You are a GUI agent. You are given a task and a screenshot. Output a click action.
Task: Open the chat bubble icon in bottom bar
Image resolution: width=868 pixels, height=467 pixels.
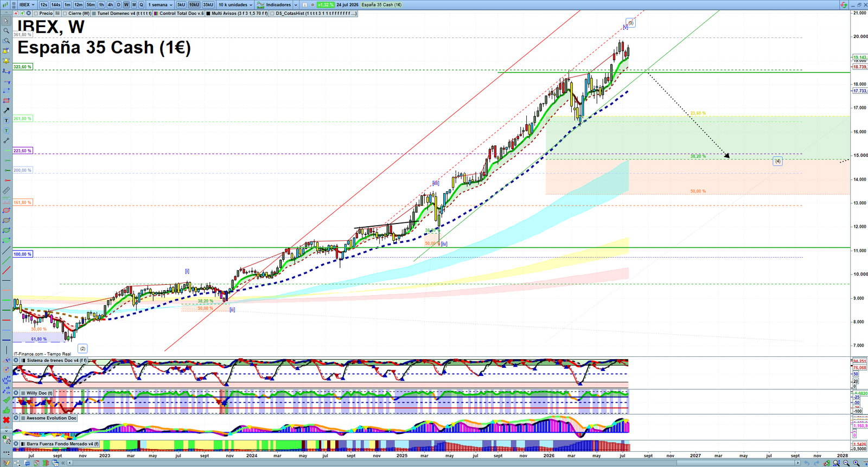pyautogui.click(x=27, y=463)
